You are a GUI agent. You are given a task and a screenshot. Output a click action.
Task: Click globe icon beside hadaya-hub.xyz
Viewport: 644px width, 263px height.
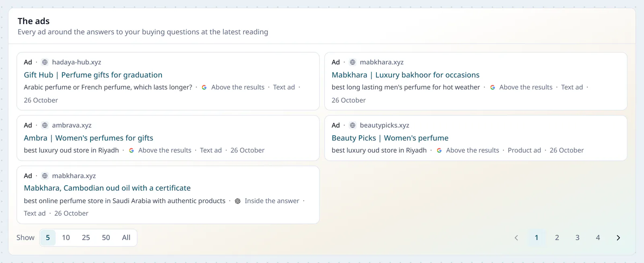tap(45, 62)
